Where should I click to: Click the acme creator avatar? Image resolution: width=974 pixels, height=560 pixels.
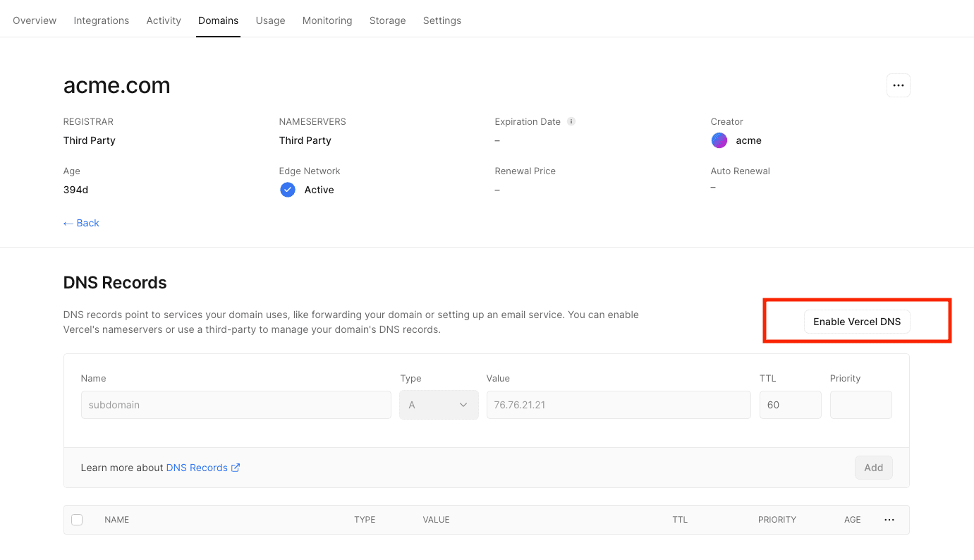(719, 140)
